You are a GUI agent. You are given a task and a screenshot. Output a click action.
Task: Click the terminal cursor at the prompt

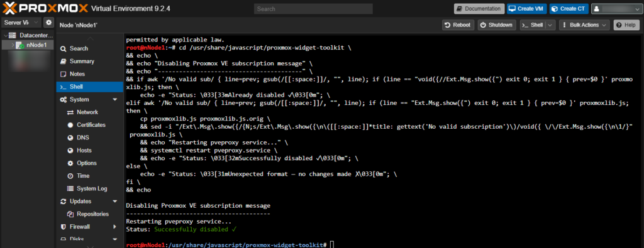pos(332,244)
